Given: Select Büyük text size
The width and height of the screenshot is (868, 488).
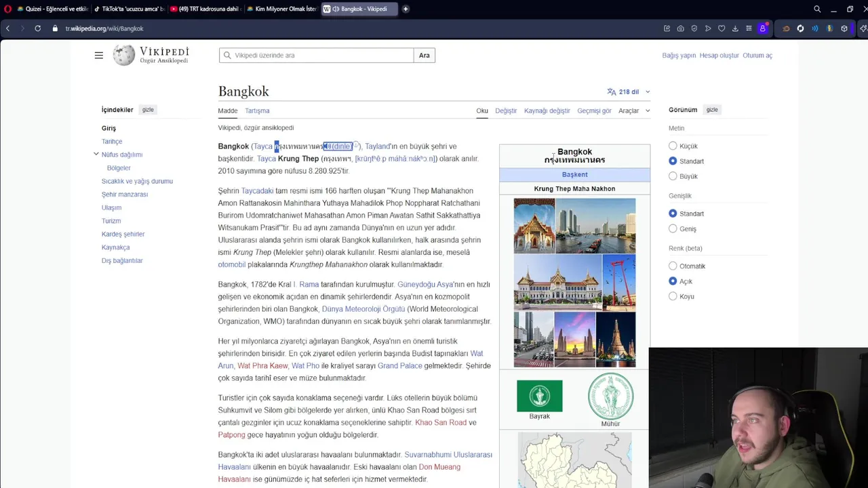Looking at the screenshot, I should (x=673, y=176).
